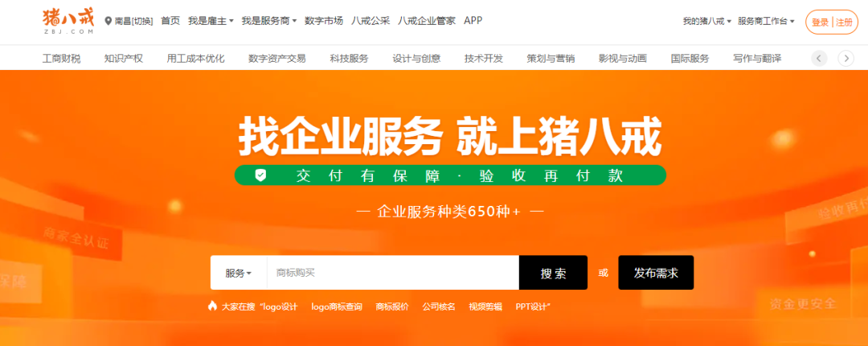The height and width of the screenshot is (346, 868).
Task: Search the hot term 公司核名
Action: pos(439,307)
